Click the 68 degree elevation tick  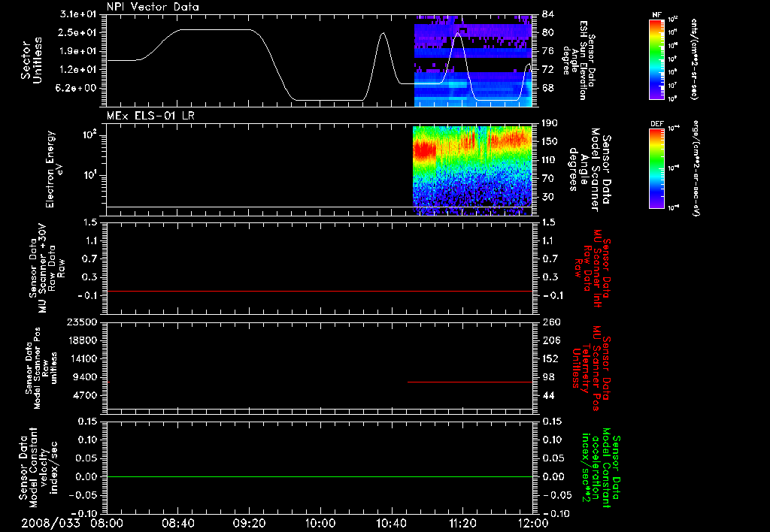point(548,89)
